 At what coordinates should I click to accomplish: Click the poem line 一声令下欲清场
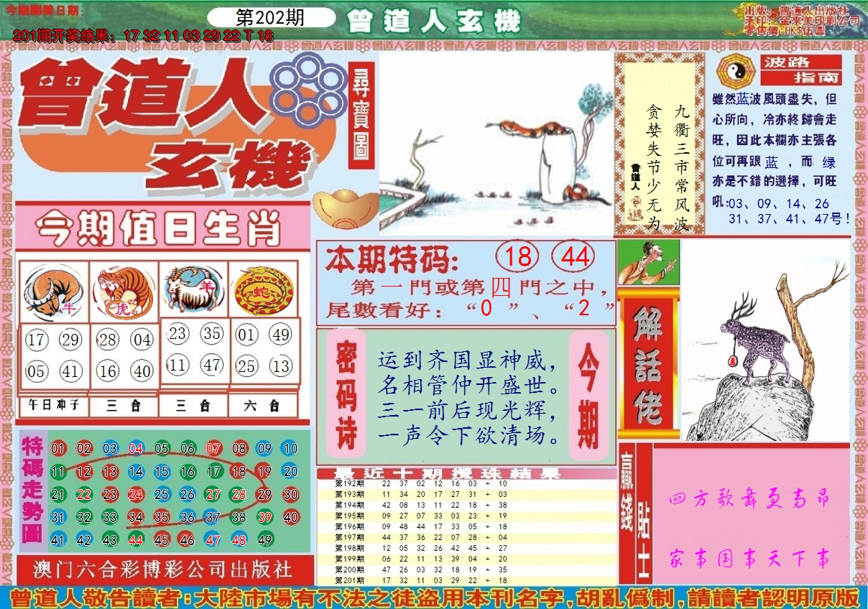(468, 437)
